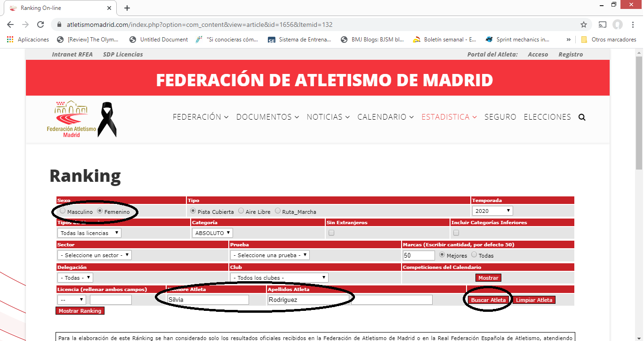Select the Masculino radio button
The width and height of the screenshot is (644, 341).
tap(63, 211)
